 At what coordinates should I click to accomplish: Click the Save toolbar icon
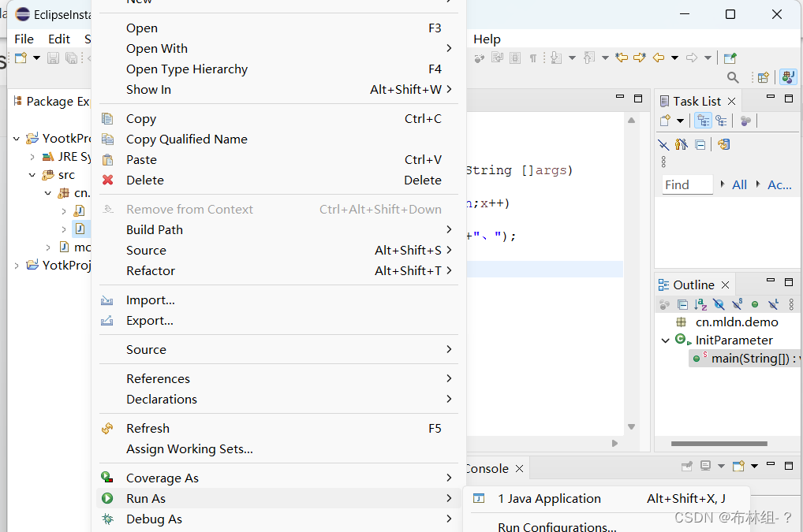pos(53,58)
